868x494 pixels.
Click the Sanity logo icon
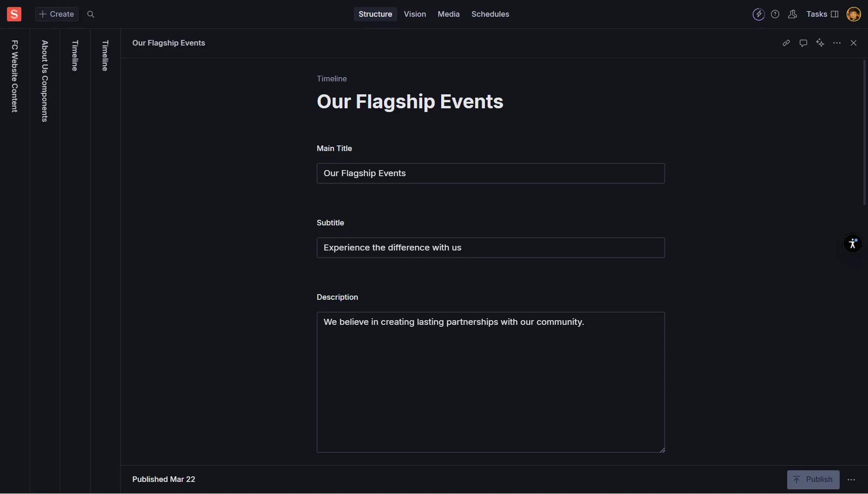[14, 14]
